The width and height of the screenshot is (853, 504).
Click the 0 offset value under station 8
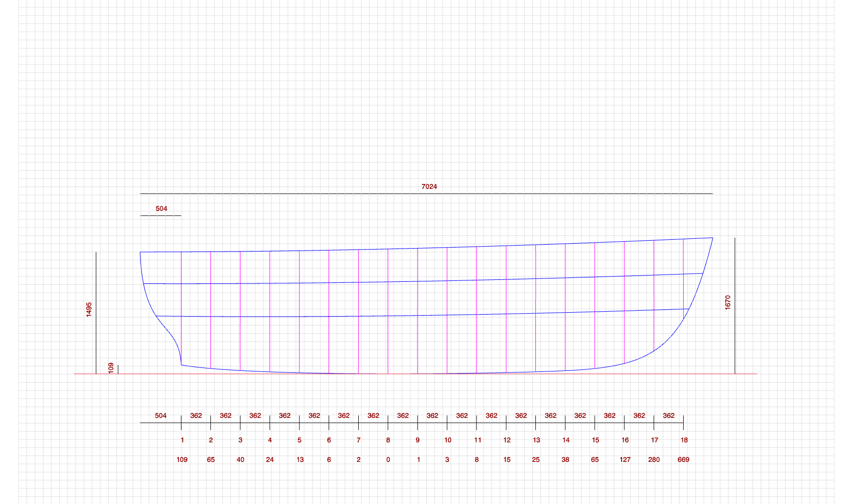388,459
